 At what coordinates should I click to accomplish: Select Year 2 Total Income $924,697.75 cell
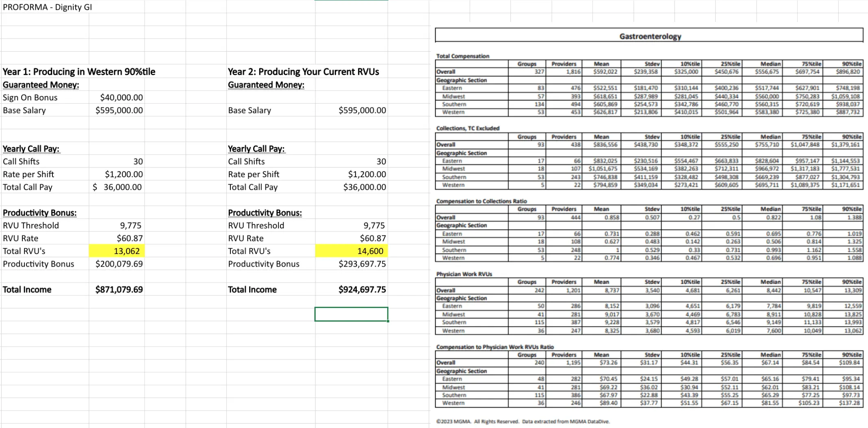(362, 290)
